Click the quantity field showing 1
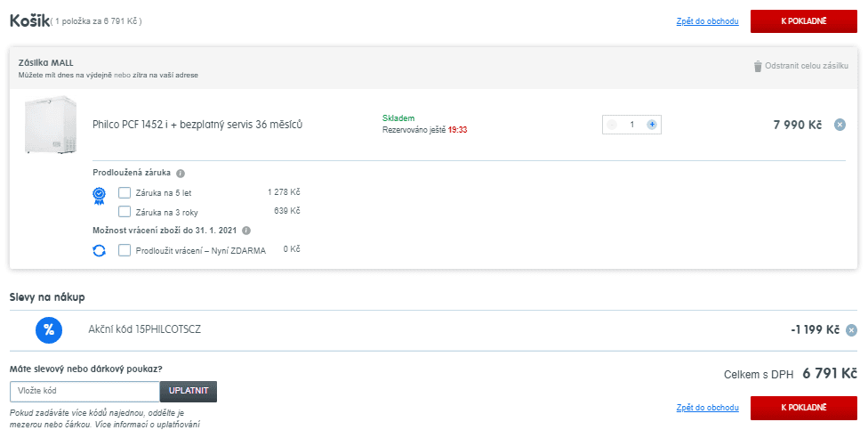This screenshot has width=868, height=430. 631,125
